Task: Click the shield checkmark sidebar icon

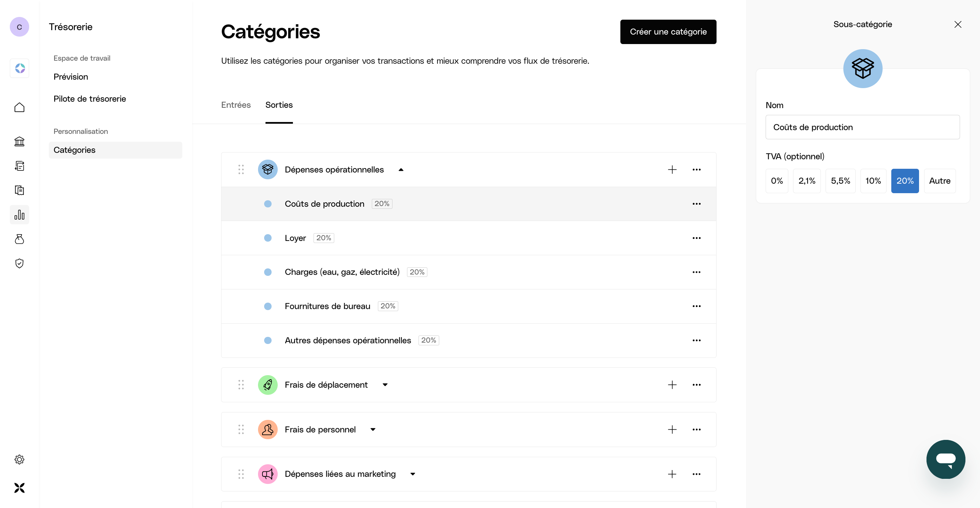Action: tap(19, 263)
